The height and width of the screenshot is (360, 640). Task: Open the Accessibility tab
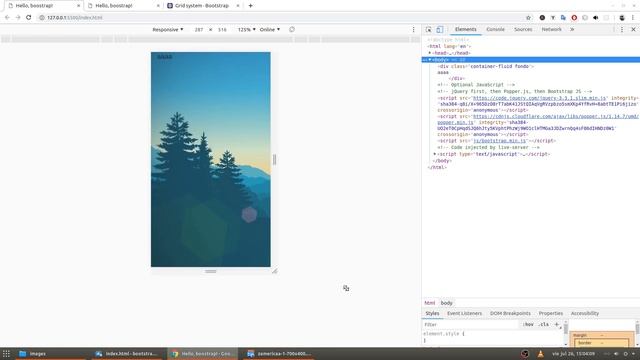pyautogui.click(x=584, y=313)
